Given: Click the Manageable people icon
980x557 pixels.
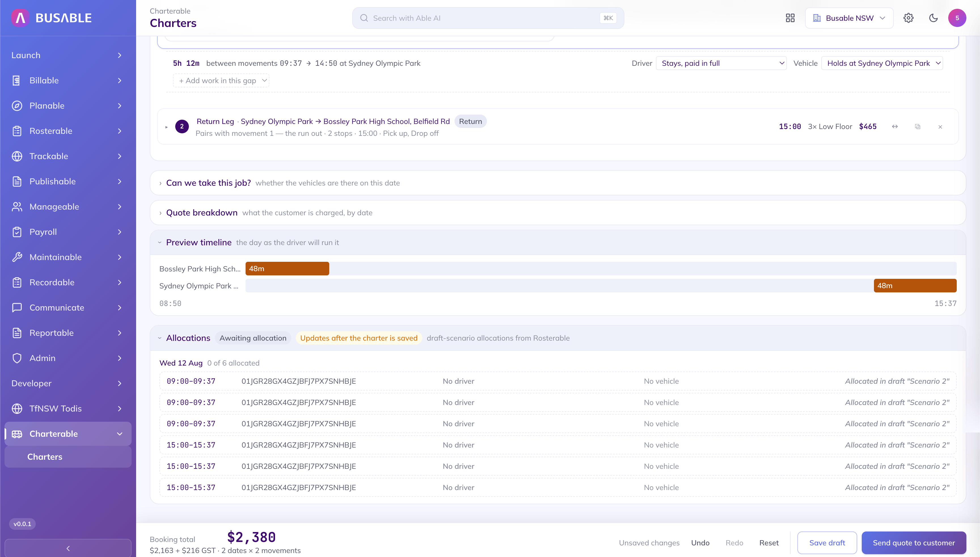Looking at the screenshot, I should [17, 206].
